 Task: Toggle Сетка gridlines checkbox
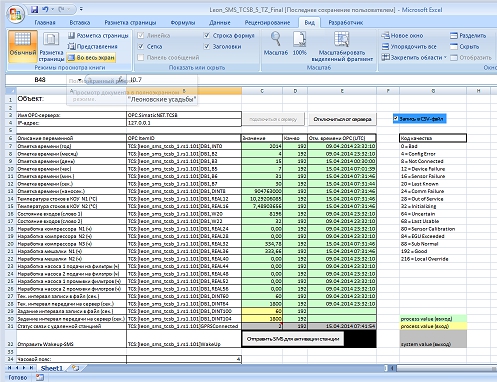(141, 47)
